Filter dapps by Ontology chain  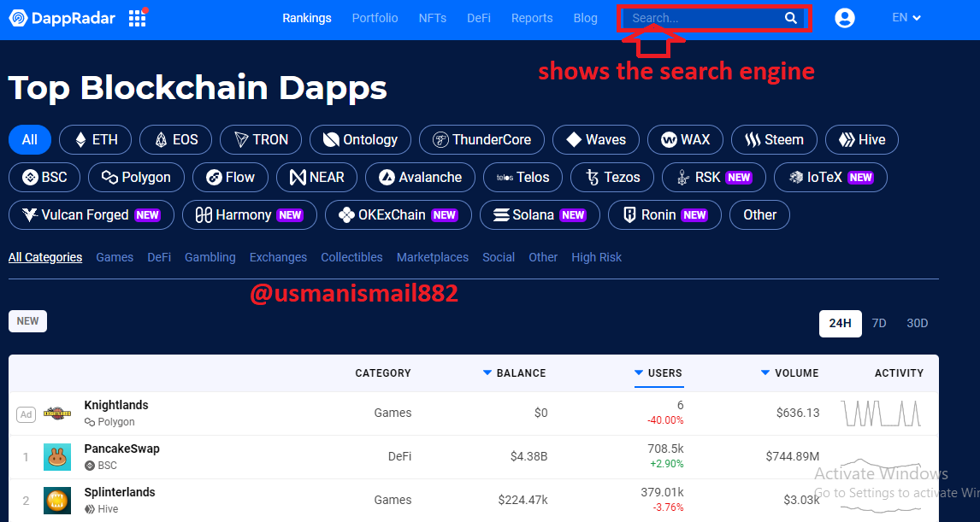point(360,140)
